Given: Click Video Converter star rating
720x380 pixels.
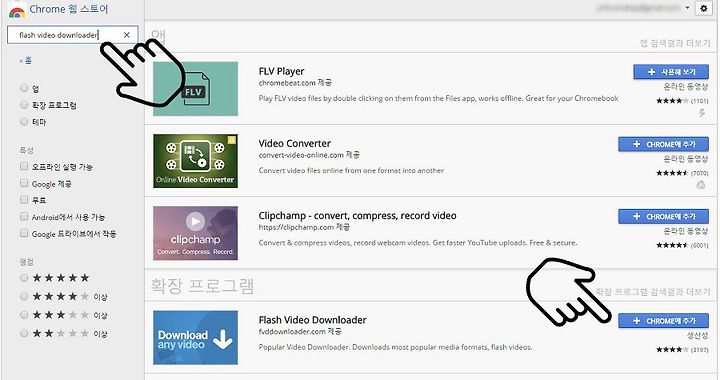Looking at the screenshot, I should [672, 173].
